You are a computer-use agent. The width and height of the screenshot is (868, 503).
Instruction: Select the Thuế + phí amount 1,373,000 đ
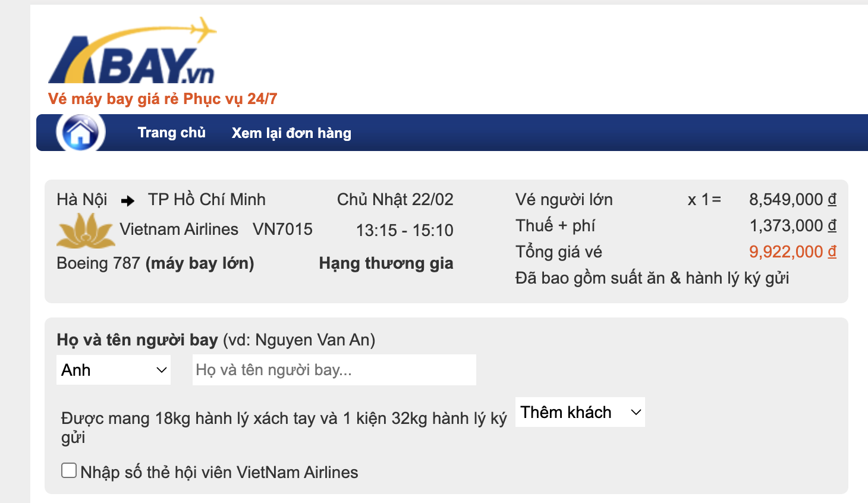[792, 225]
